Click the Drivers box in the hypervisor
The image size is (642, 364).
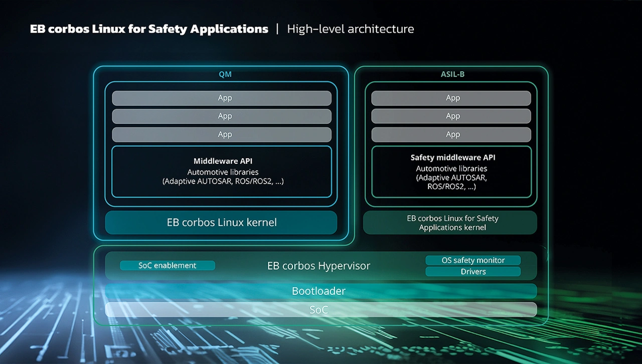[x=473, y=272]
